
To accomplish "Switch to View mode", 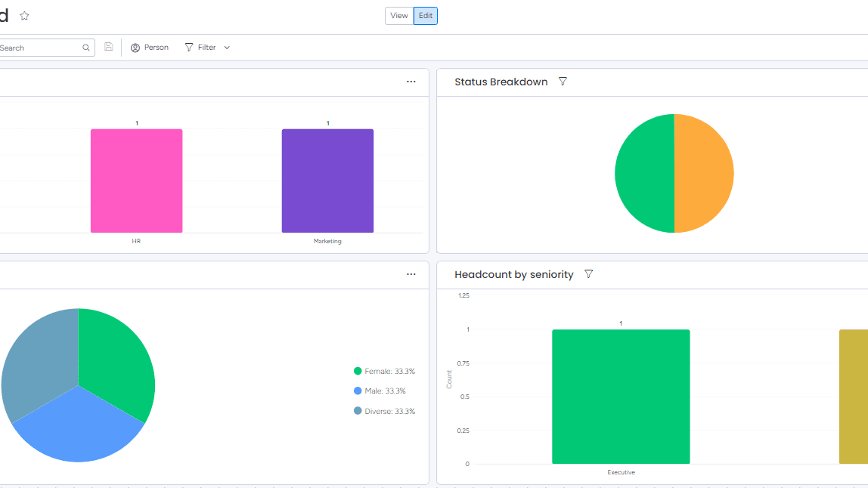I will click(399, 16).
